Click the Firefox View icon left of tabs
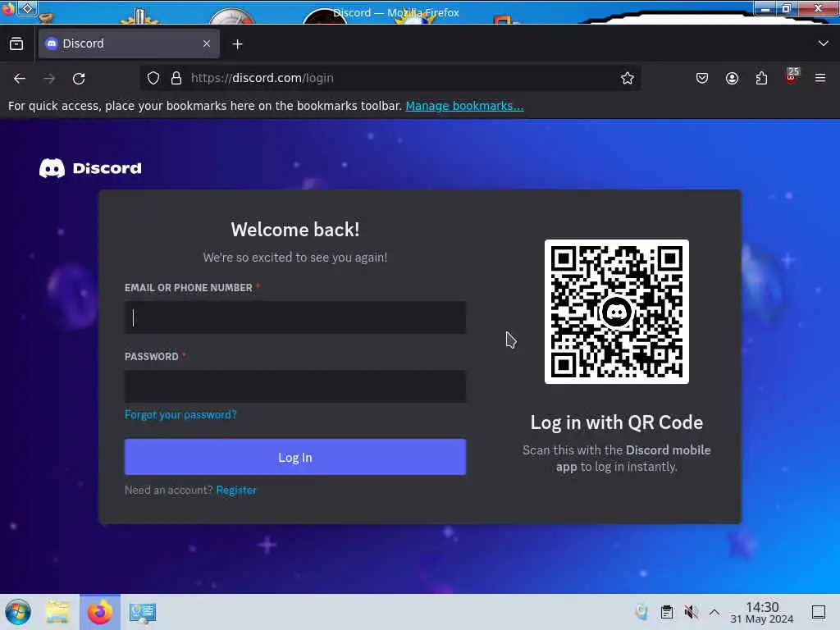The height and width of the screenshot is (630, 840). tap(16, 44)
